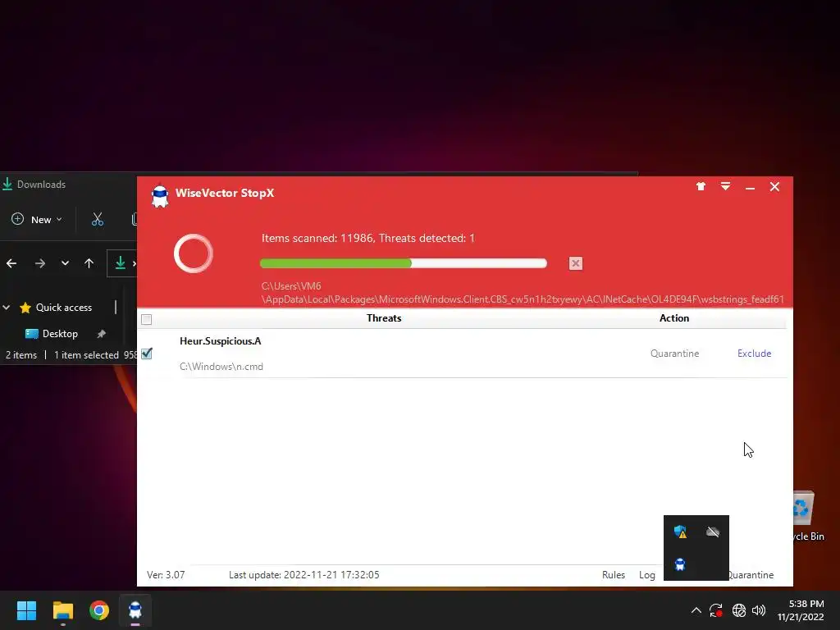Image resolution: width=840 pixels, height=630 pixels.
Task: Launch Google Chrome from the taskbar
Action: point(99,610)
